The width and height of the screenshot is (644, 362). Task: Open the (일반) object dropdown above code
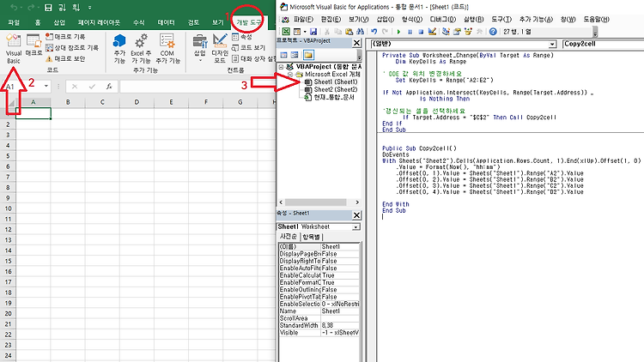tap(552, 44)
